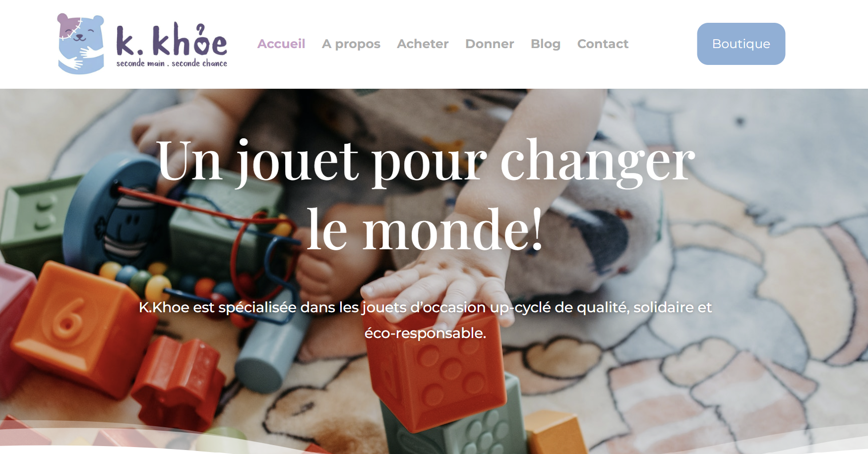
Task: Open the A propos menu item
Action: [351, 44]
